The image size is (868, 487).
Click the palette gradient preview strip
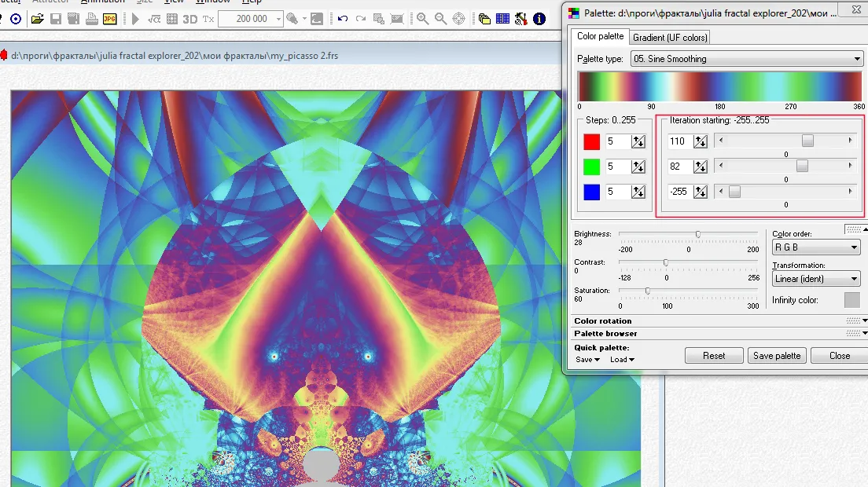pos(719,86)
